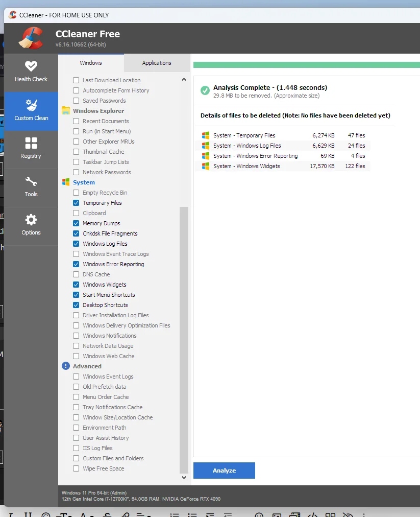Screen dimensions: 420x517
Task: Enable Windows Event Trace Logs
Action: [76, 254]
